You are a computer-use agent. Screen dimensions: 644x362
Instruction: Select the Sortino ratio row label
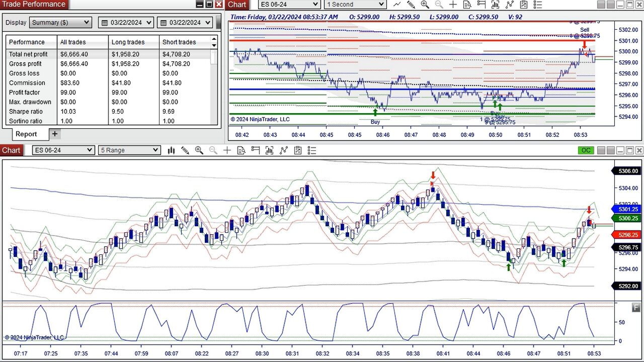click(x=26, y=121)
